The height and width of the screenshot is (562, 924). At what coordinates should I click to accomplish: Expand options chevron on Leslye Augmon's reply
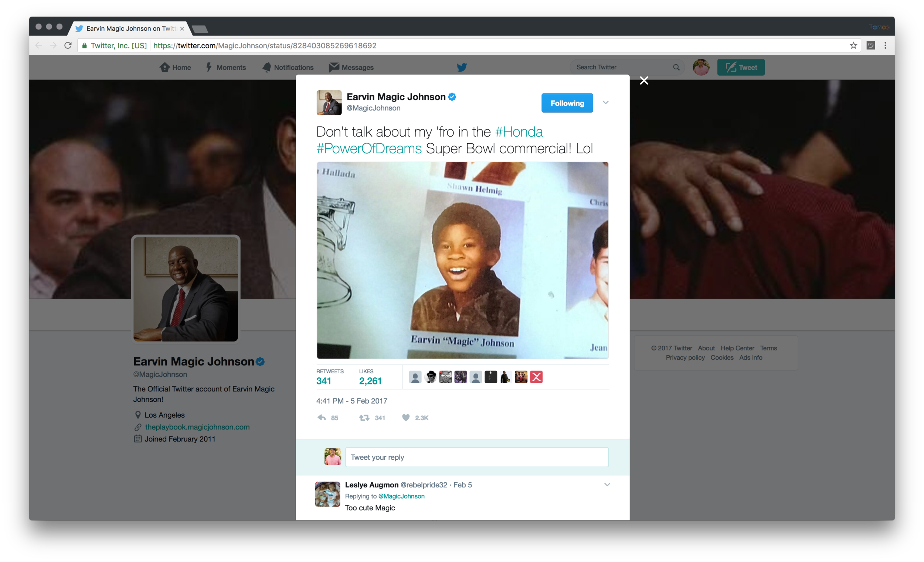tap(607, 484)
